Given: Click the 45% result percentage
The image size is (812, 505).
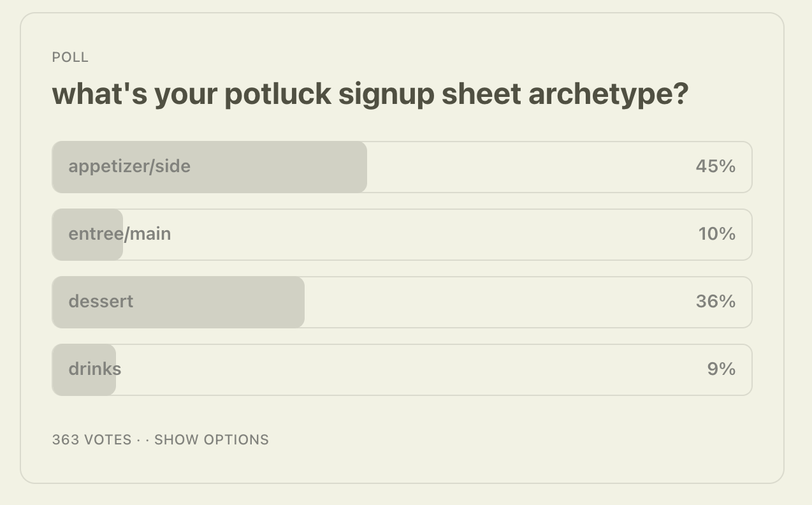Looking at the screenshot, I should [x=715, y=166].
